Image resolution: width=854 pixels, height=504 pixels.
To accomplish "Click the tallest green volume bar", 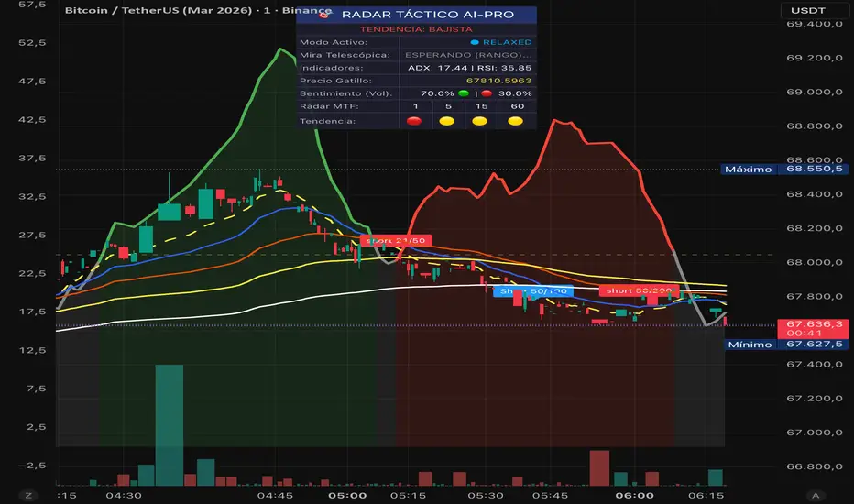I will tap(170, 425).
